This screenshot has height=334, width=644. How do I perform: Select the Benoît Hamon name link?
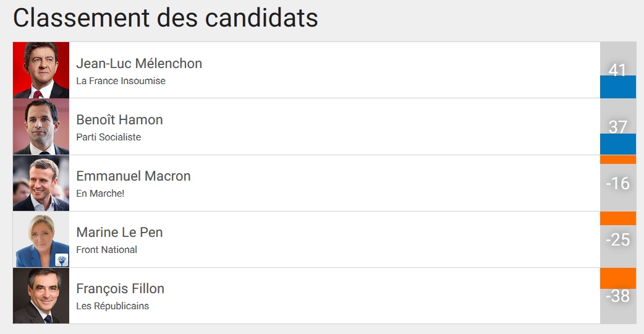click(119, 120)
